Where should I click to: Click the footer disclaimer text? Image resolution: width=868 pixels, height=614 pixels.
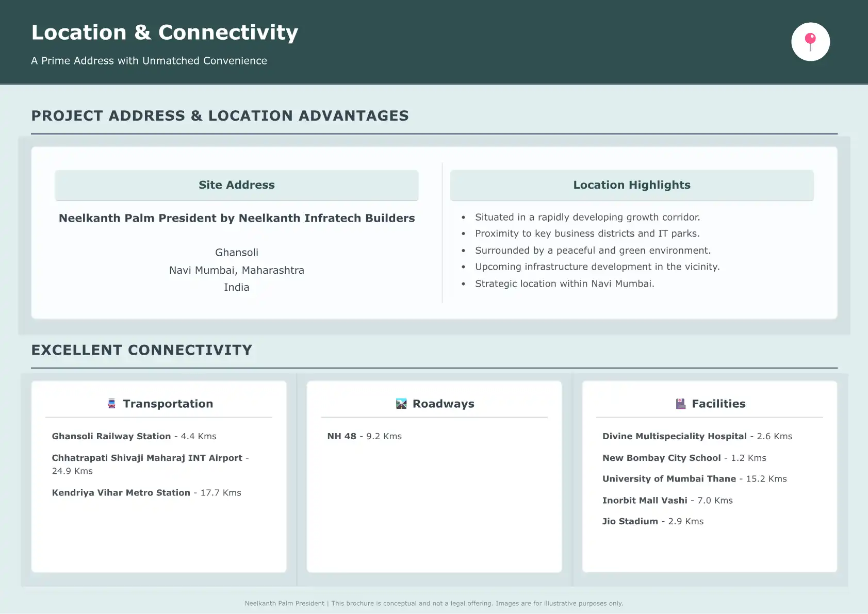click(434, 603)
